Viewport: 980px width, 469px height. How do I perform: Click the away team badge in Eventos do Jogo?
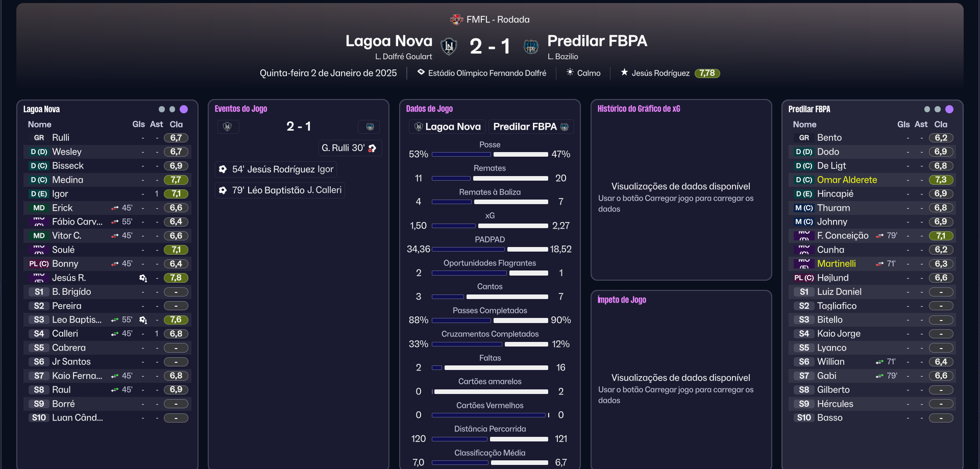[370, 127]
